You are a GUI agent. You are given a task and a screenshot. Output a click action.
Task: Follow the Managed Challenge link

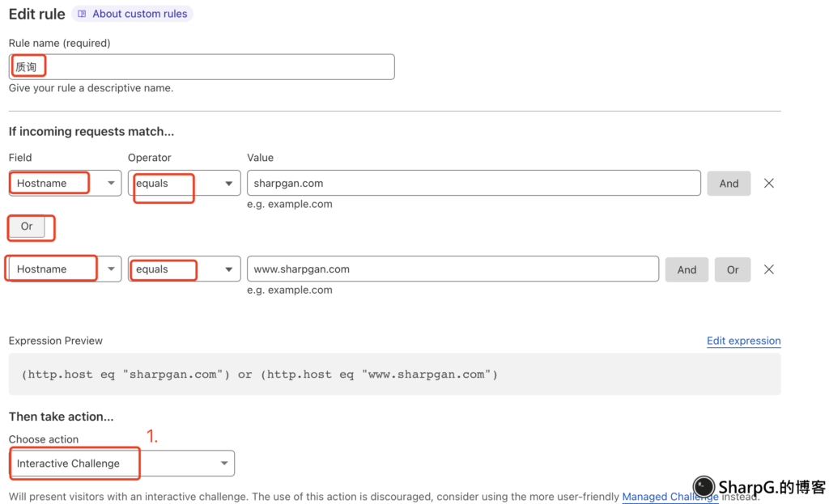point(670,497)
